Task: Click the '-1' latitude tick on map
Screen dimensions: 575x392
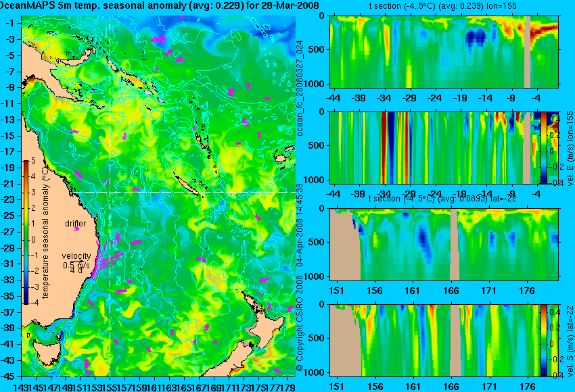Action: tap(10, 23)
